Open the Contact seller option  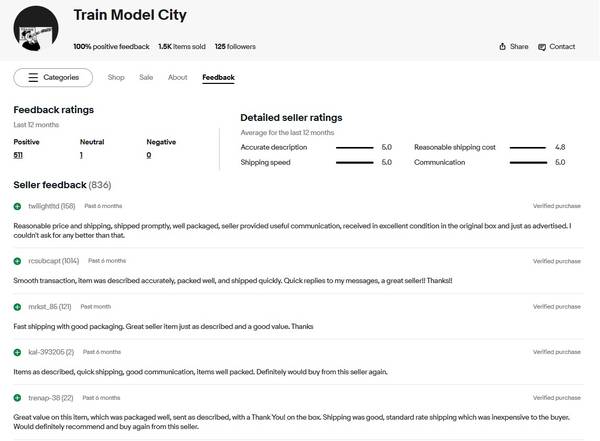coord(556,47)
